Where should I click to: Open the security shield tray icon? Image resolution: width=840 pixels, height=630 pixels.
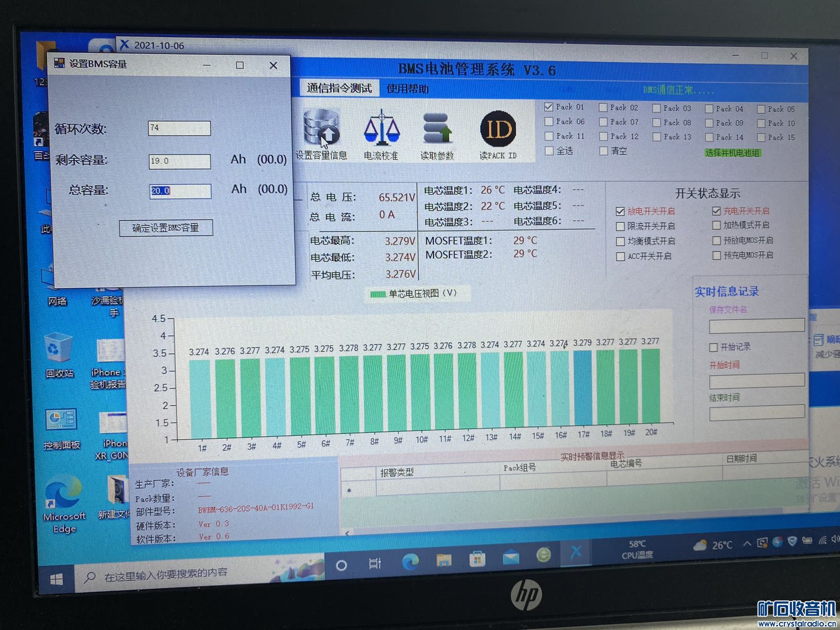[792, 542]
